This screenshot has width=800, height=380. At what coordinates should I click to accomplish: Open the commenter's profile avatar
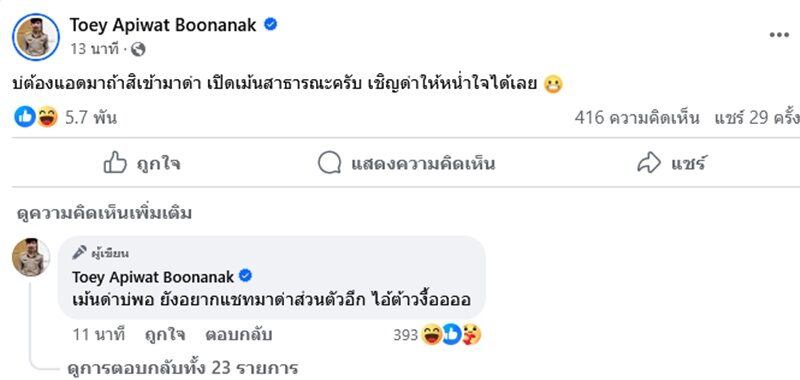click(31, 257)
